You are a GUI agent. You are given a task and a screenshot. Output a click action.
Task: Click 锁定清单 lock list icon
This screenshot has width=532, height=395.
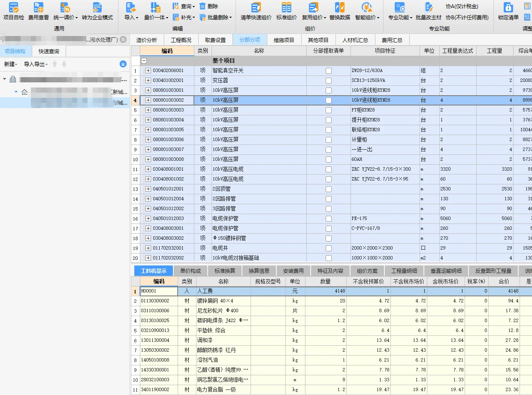tap(508, 8)
